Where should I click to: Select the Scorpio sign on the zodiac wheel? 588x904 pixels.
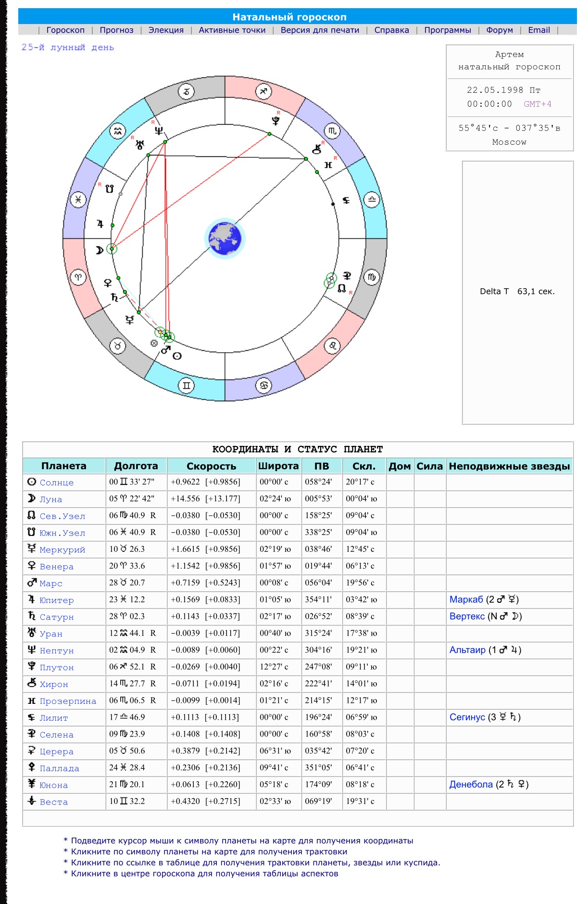click(332, 131)
